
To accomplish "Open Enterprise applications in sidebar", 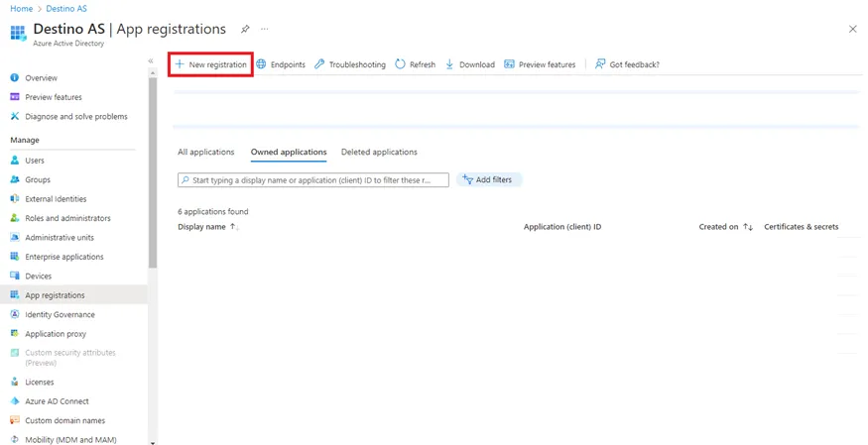I will (x=63, y=257).
